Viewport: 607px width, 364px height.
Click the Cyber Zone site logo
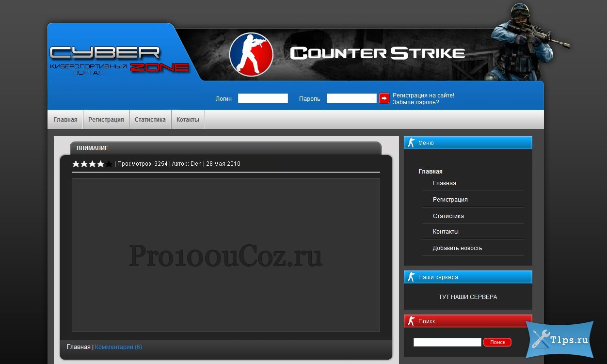(x=119, y=60)
